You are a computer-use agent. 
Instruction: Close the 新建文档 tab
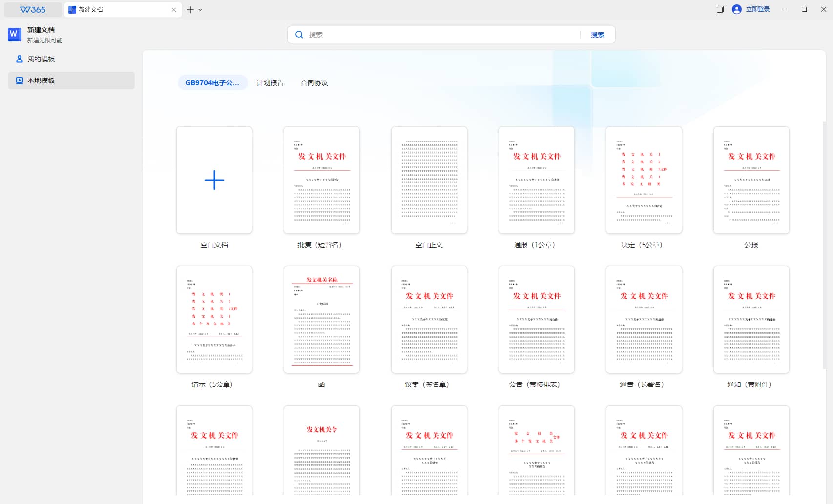tap(173, 10)
